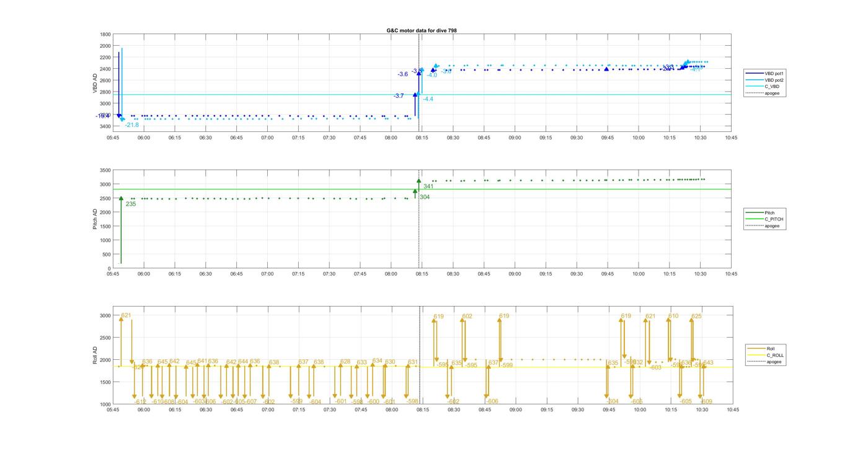Click the "1800" tick on the VBD axis
868x454 pixels.
click(105, 35)
